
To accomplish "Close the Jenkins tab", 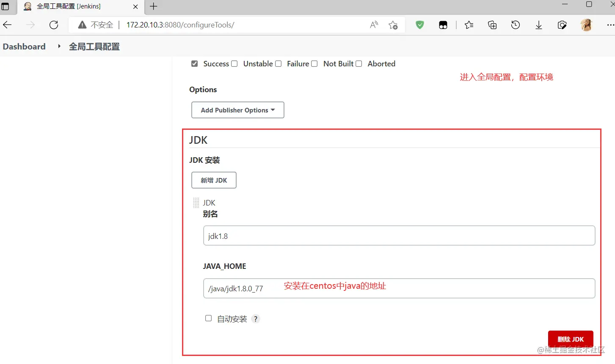I will point(135,6).
